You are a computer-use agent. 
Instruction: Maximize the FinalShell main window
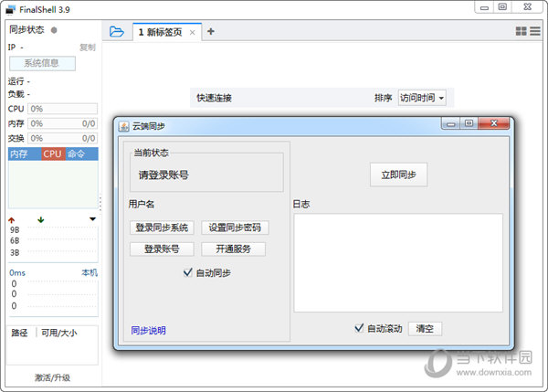[x=502, y=7]
